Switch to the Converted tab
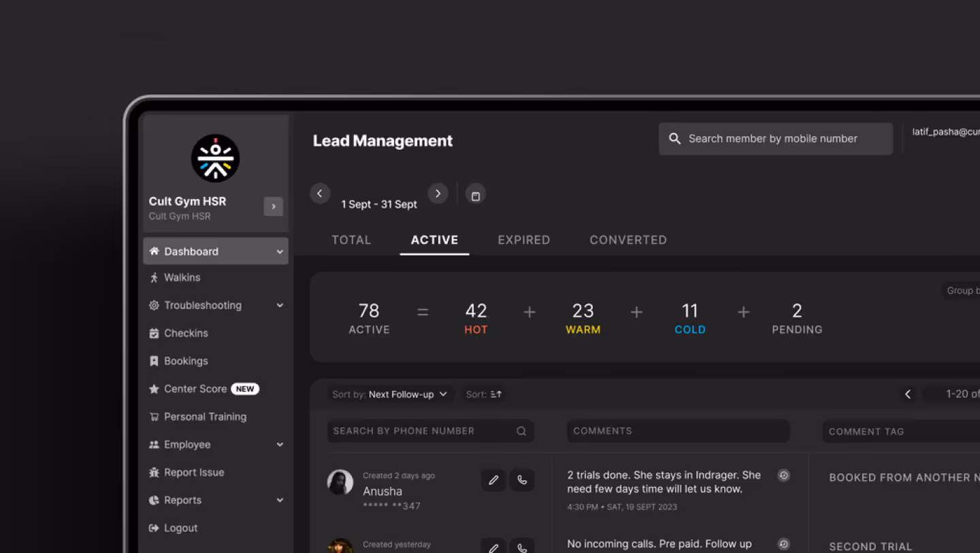980x553 pixels. pyautogui.click(x=627, y=240)
